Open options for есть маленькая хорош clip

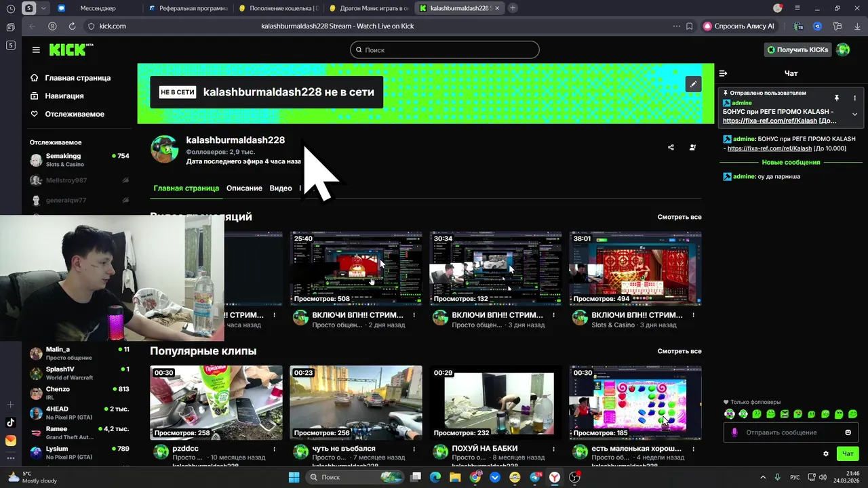pyautogui.click(x=694, y=449)
